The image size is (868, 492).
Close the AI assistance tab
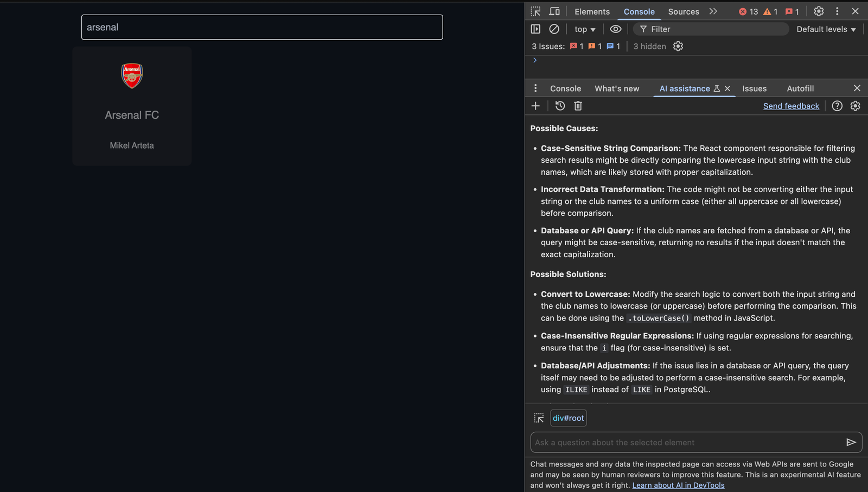[x=727, y=88]
